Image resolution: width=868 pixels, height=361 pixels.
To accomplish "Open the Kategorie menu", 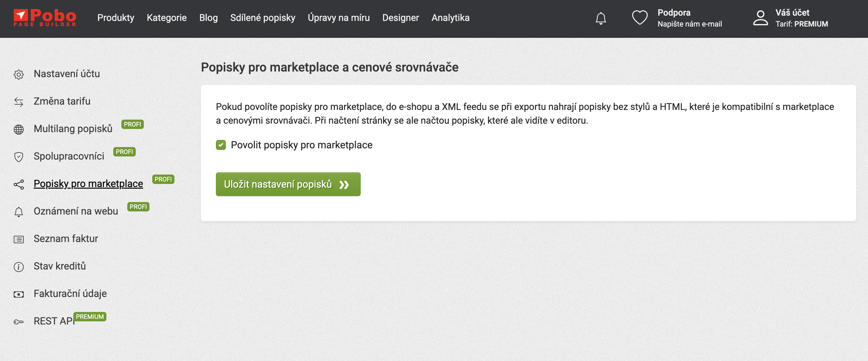I will 167,17.
